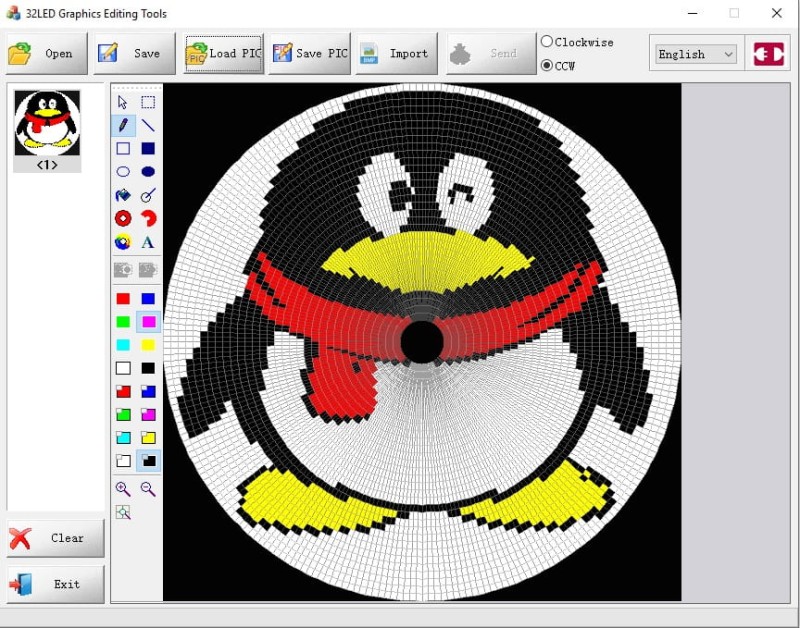Image resolution: width=800 pixels, height=628 pixels.
Task: Choose the black foreground color swatch
Action: 148,368
